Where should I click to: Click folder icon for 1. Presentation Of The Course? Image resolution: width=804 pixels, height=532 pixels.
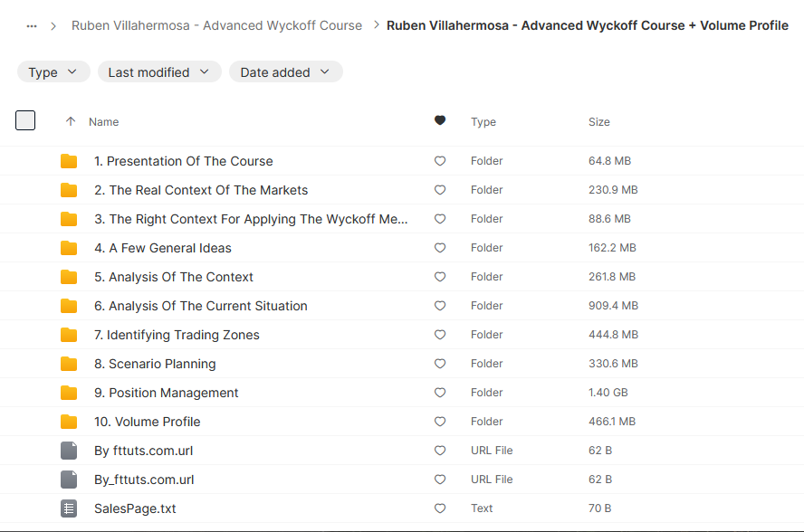[69, 161]
